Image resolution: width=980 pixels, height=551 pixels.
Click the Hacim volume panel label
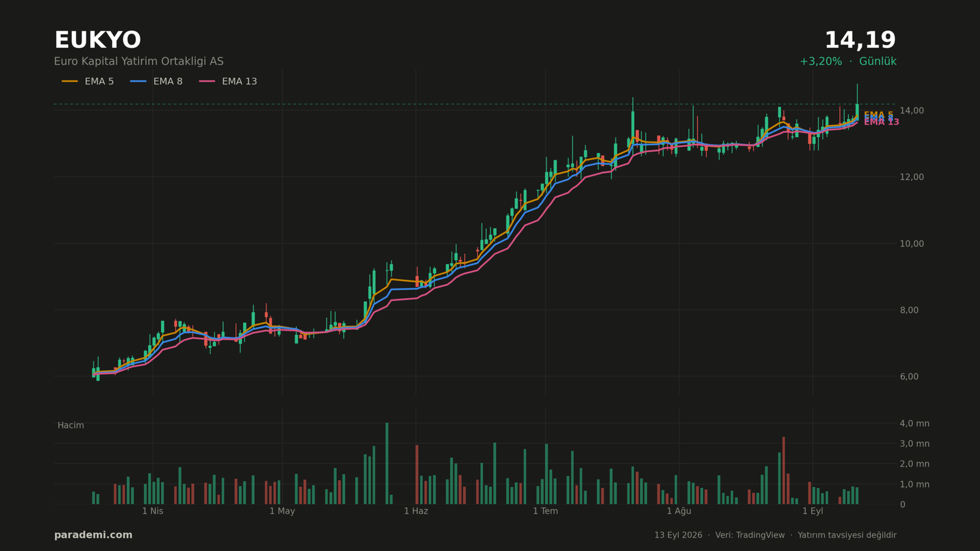[x=71, y=425]
